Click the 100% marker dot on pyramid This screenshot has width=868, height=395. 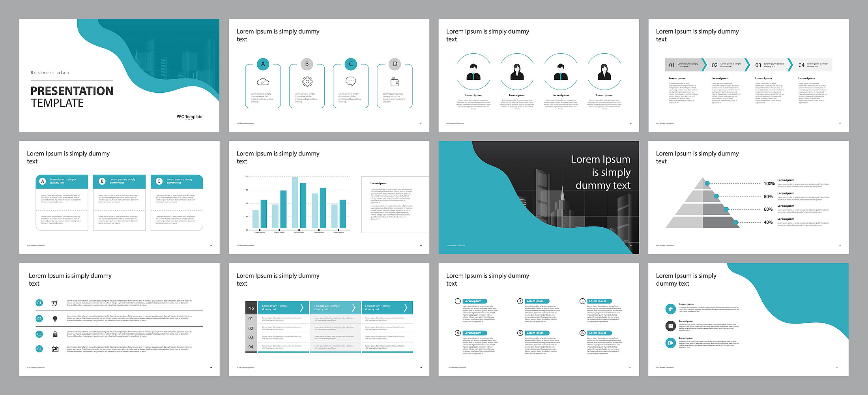[x=707, y=183]
